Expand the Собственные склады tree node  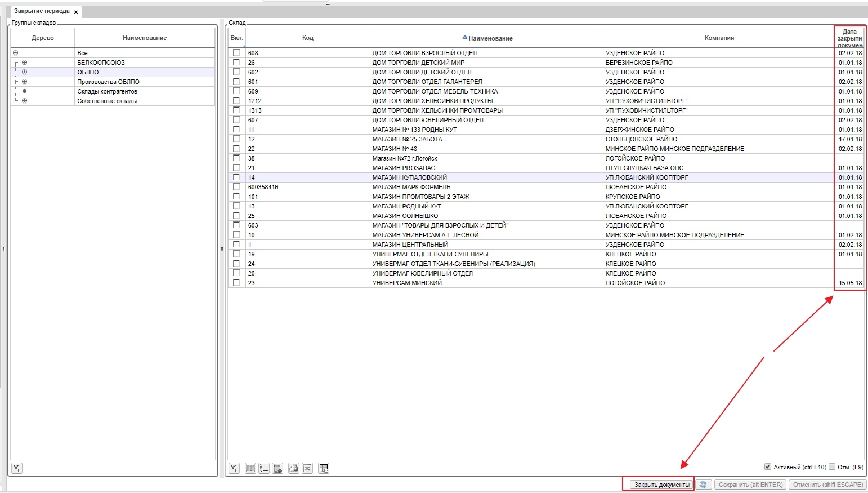click(24, 101)
